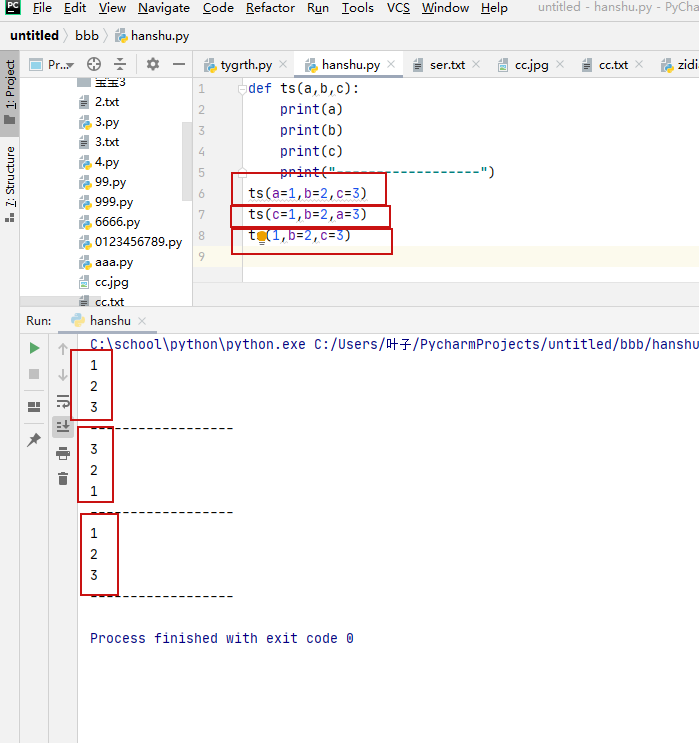699x743 pixels.
Task: Hide the Project panel with minus icon
Action: pyautogui.click(x=179, y=64)
